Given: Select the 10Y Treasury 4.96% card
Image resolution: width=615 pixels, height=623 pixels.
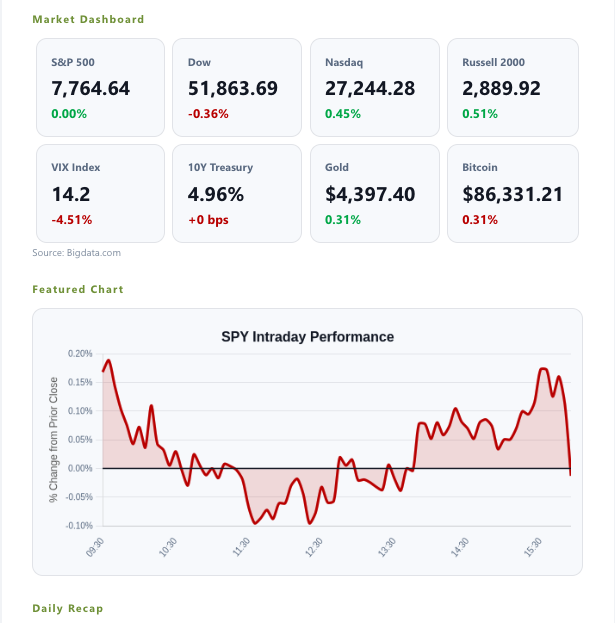Looking at the screenshot, I should 237,193.
